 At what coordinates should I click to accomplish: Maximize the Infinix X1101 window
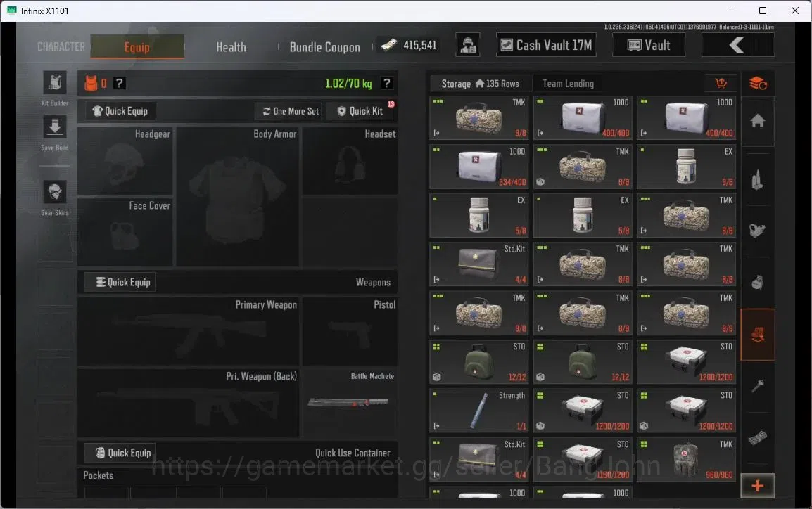click(763, 11)
